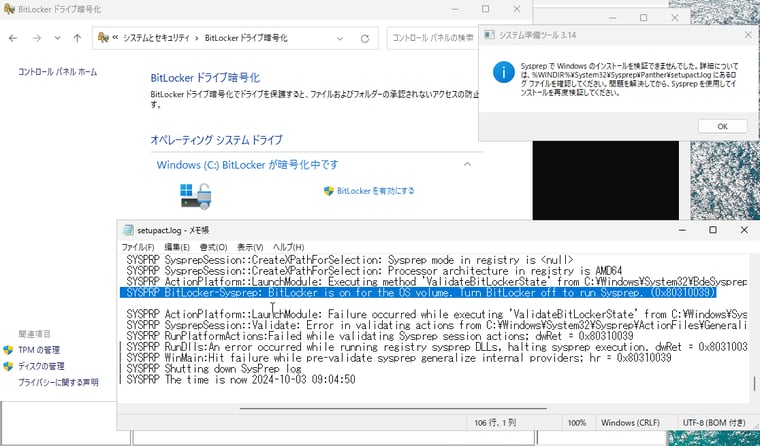Click BitLocker ドライブ暗号化 page heading

tap(205, 78)
